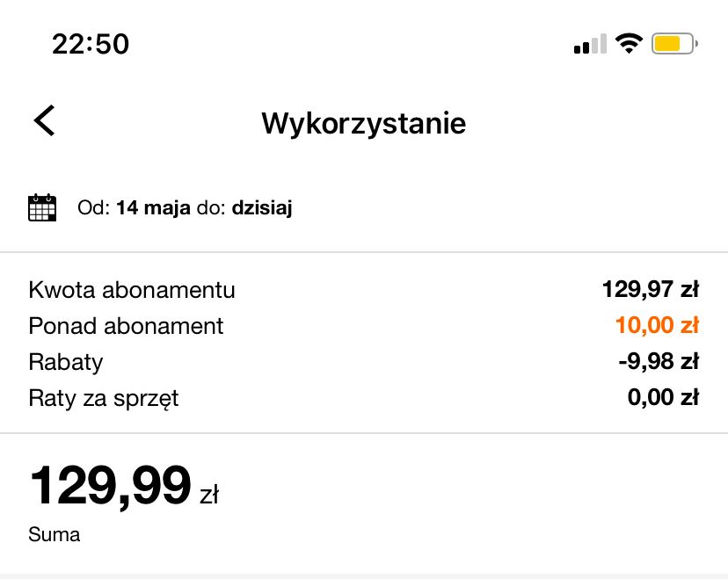Open the Raty za sprzęt row
The image size is (728, 579).
click(104, 398)
